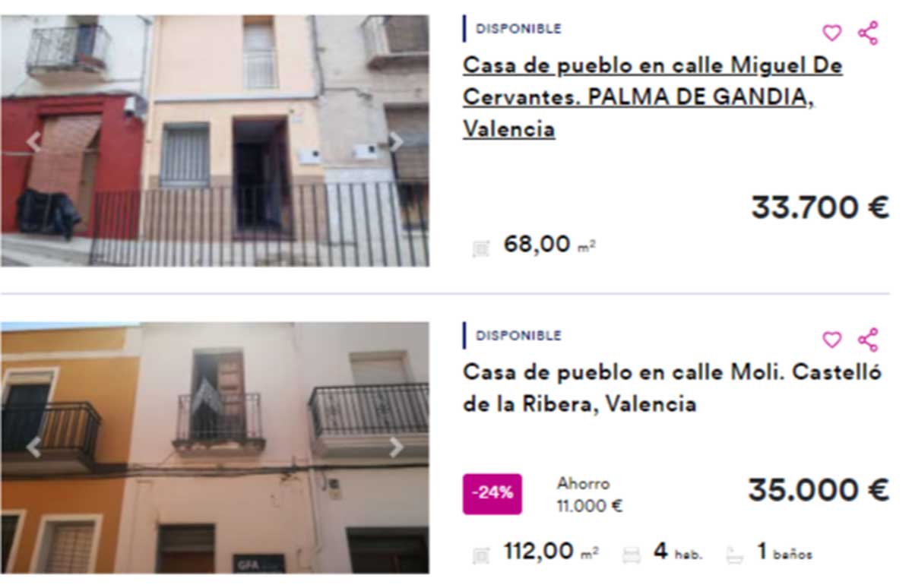Click the 35.000 € price
Screen dimensions: 912x588
(819, 490)
